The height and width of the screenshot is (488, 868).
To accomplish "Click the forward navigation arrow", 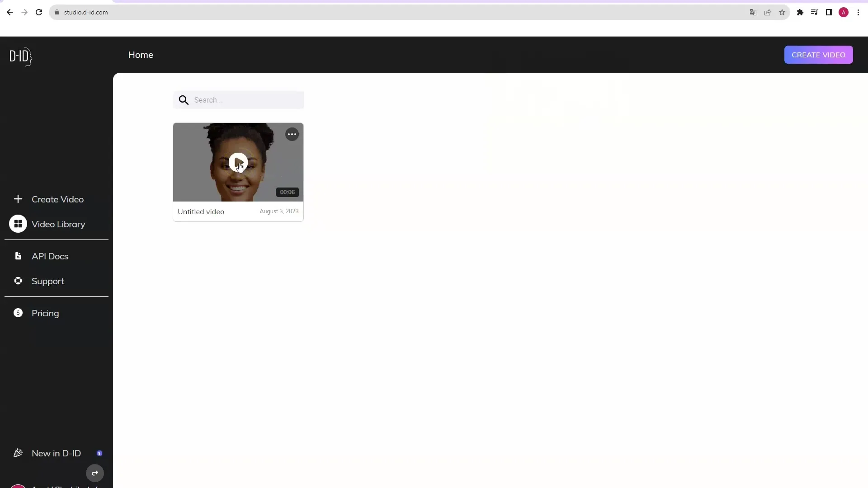I will 24,12.
